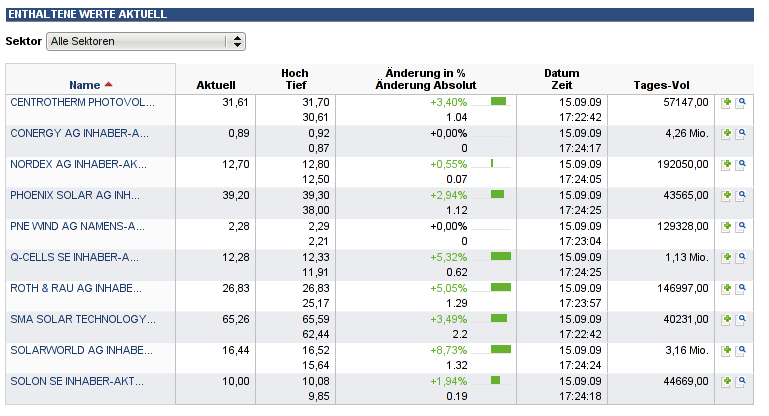Click the magnifier icon for SMA Solar Technology
769x416 pixels.
click(x=741, y=319)
